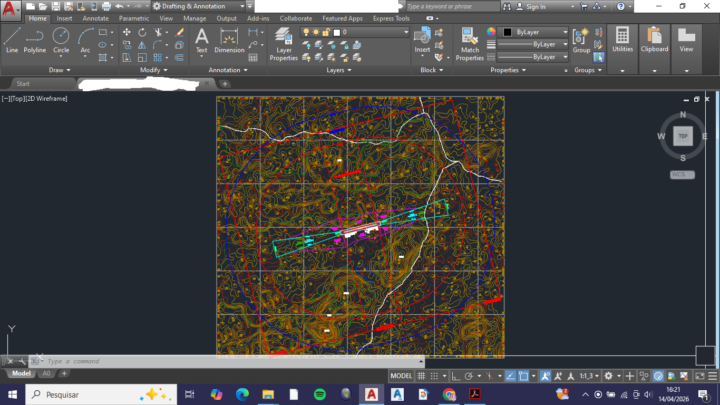Activate the Circle tool

[x=61, y=40]
